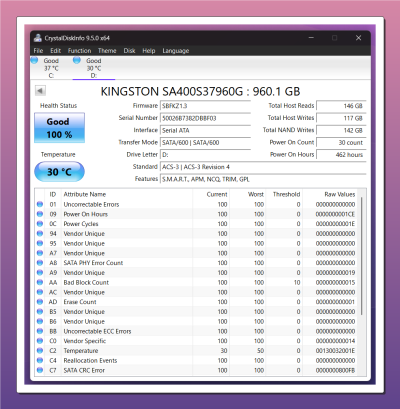Click the Serial Number field

(x=205, y=118)
